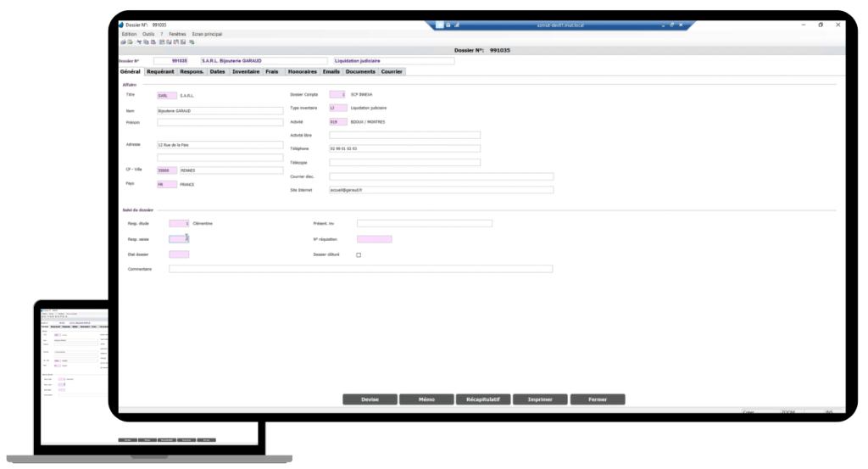Click the Pays code field FR
Image resolution: width=868 pixels, height=469 pixels.
[x=167, y=184]
